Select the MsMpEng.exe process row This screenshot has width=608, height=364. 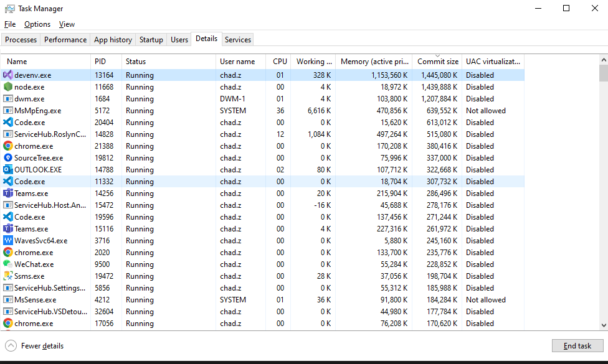37,111
